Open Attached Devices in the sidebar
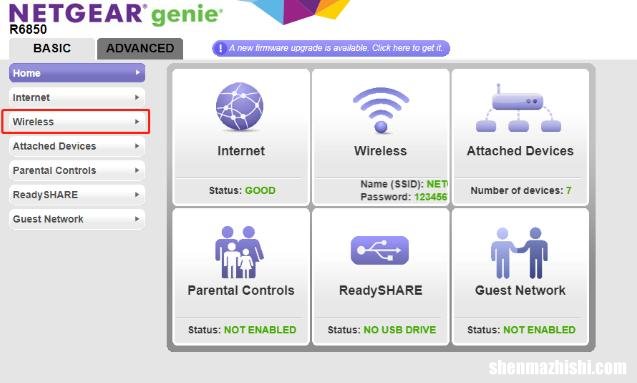Viewport: 637px width, 383px height. (77, 146)
